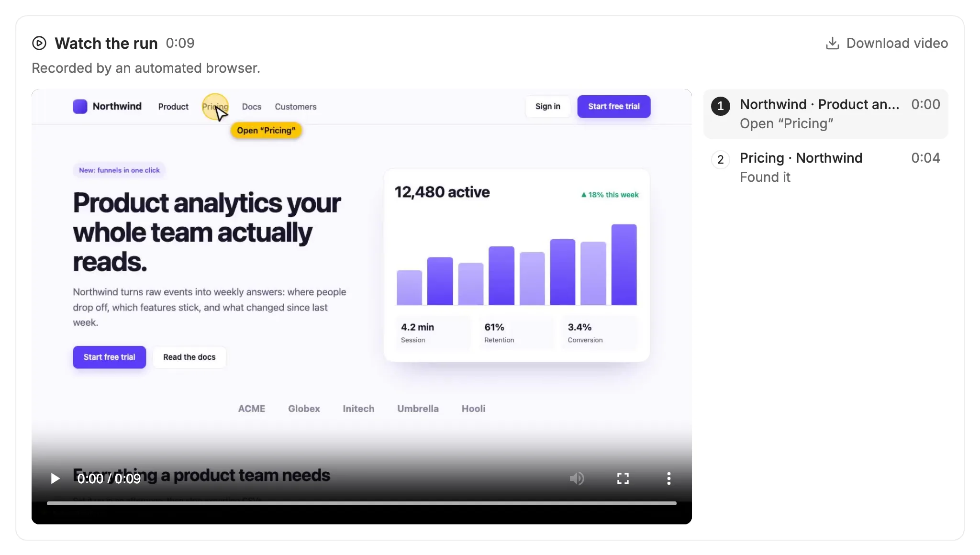Click the Recorded by an automated browser caption
The height and width of the screenshot is (555, 980).
pos(146,68)
